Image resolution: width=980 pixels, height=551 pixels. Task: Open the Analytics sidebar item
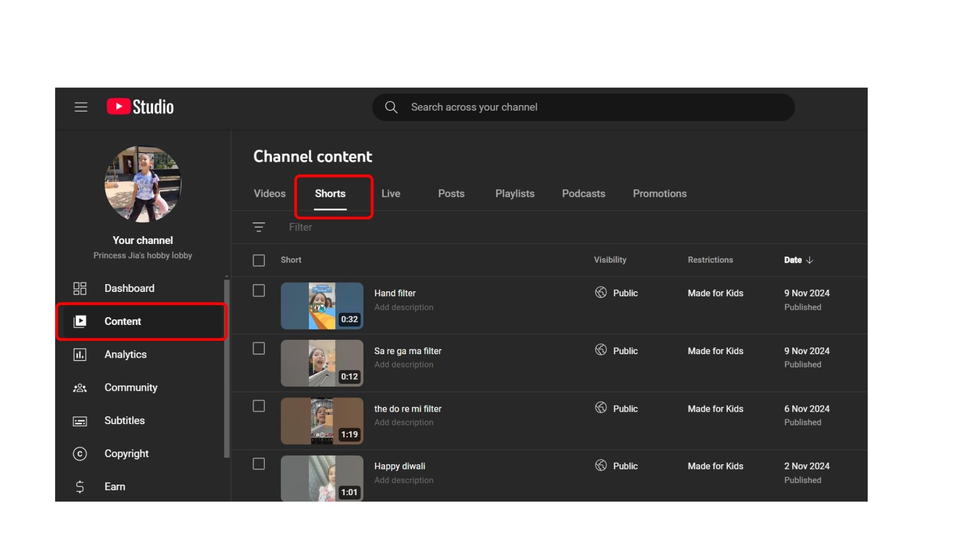(125, 355)
